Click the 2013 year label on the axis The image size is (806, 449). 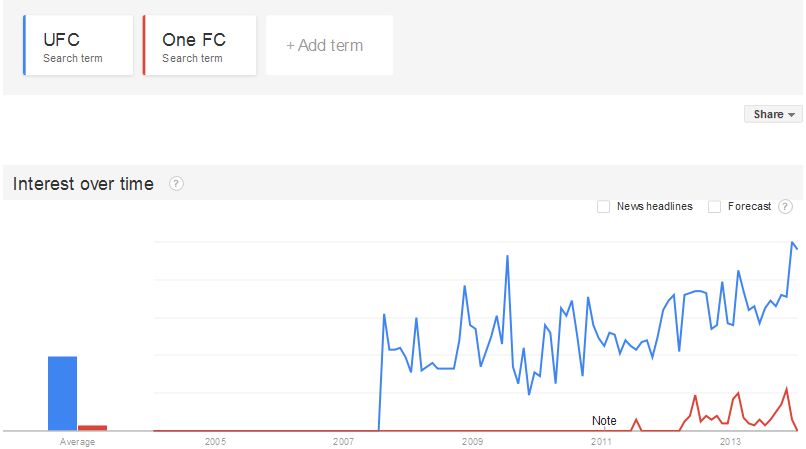tap(730, 441)
